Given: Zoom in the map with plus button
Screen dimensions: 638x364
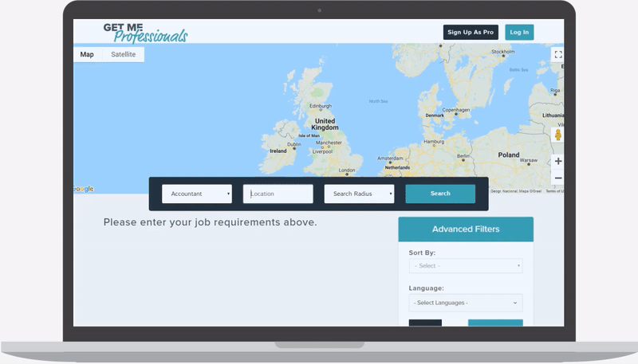Looking at the screenshot, I should coord(557,161).
